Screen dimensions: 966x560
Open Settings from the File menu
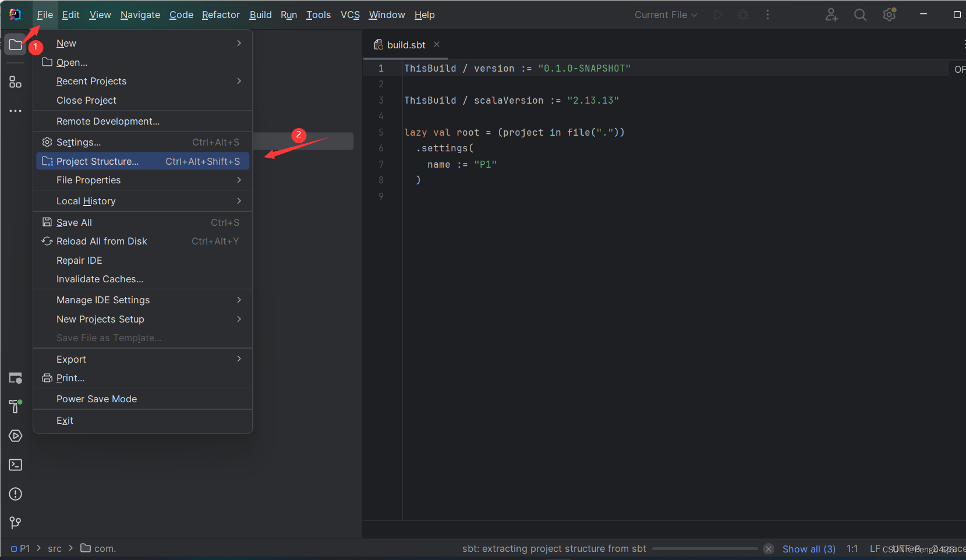[x=143, y=142]
